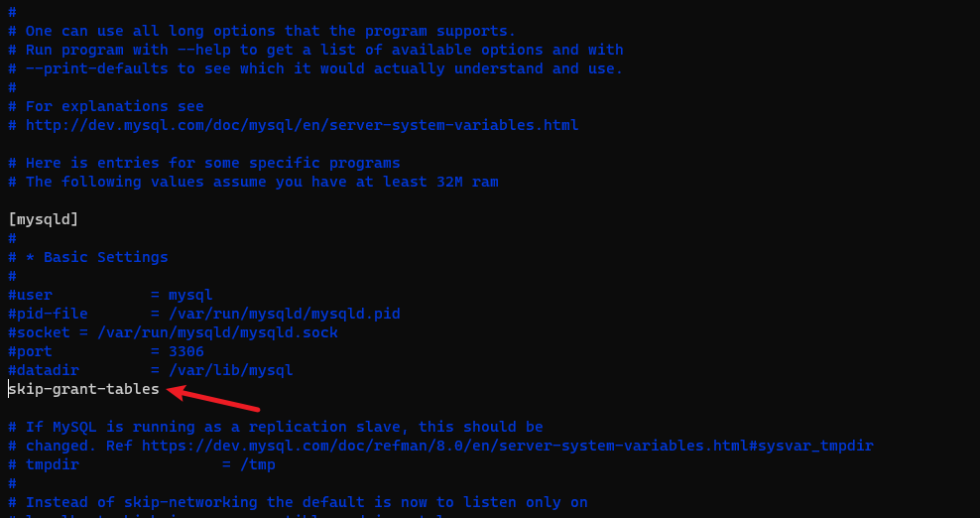The image size is (980, 518).
Task: Click the "For explanations see" comment line
Action: click(114, 106)
